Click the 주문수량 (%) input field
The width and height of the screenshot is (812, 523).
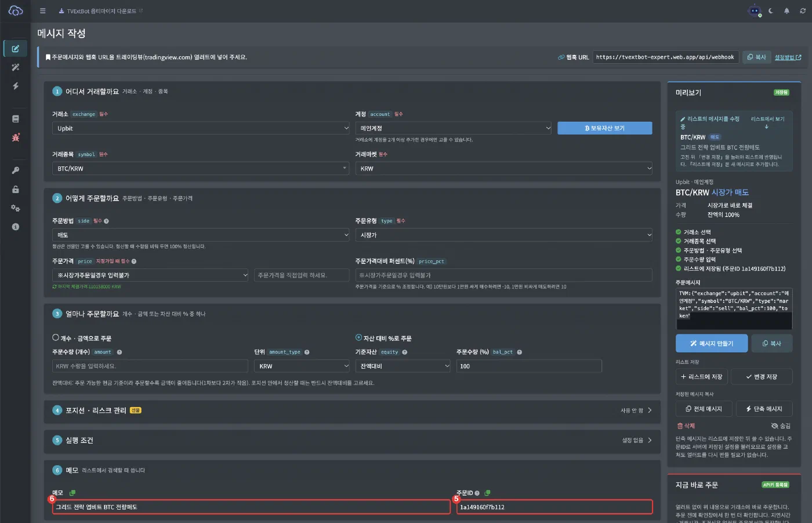pos(529,366)
